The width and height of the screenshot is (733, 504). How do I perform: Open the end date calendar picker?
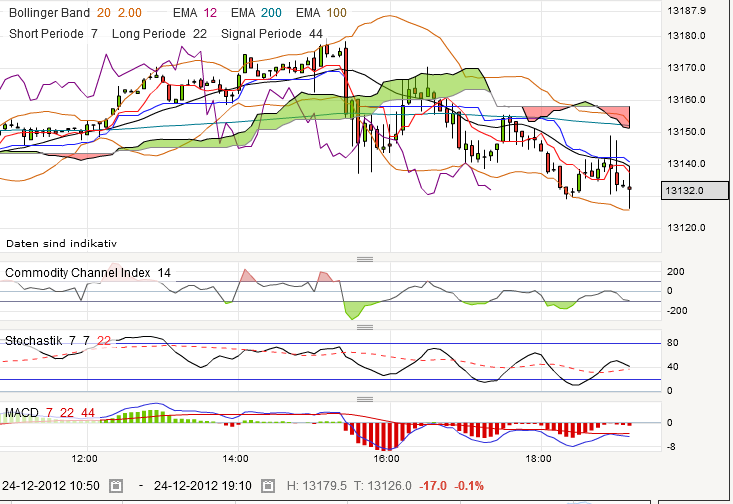tap(268, 486)
